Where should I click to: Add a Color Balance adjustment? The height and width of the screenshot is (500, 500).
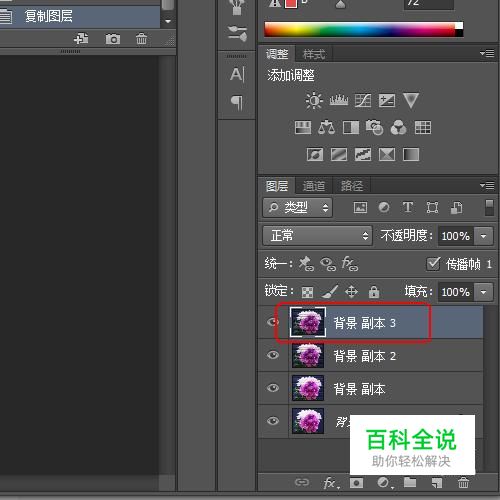click(326, 127)
